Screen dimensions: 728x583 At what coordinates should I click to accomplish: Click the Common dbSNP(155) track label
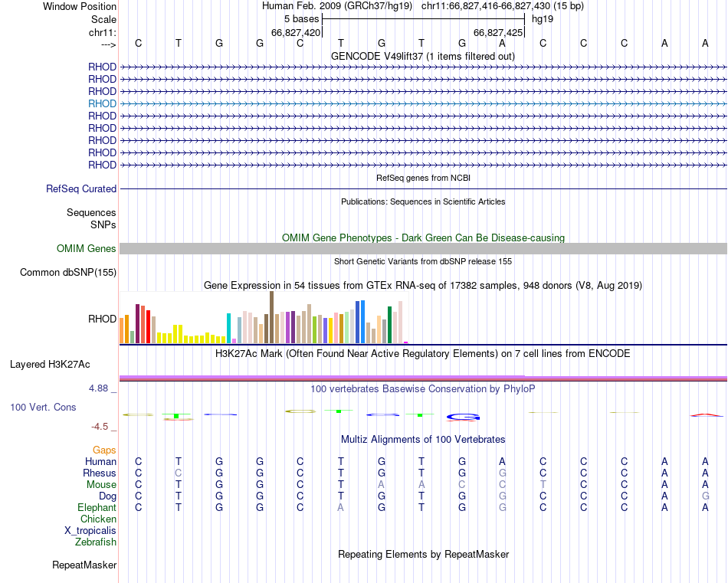68,273
